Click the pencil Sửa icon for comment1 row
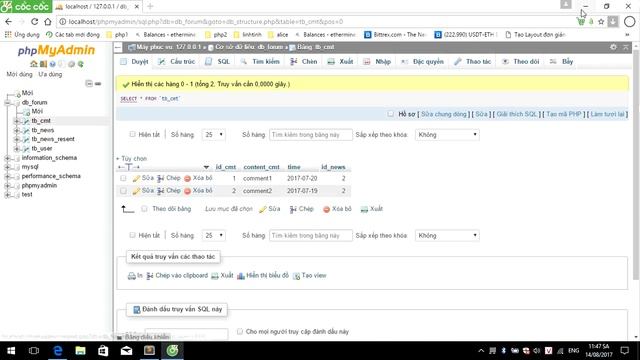The height and width of the screenshot is (360, 640). [x=136, y=178]
